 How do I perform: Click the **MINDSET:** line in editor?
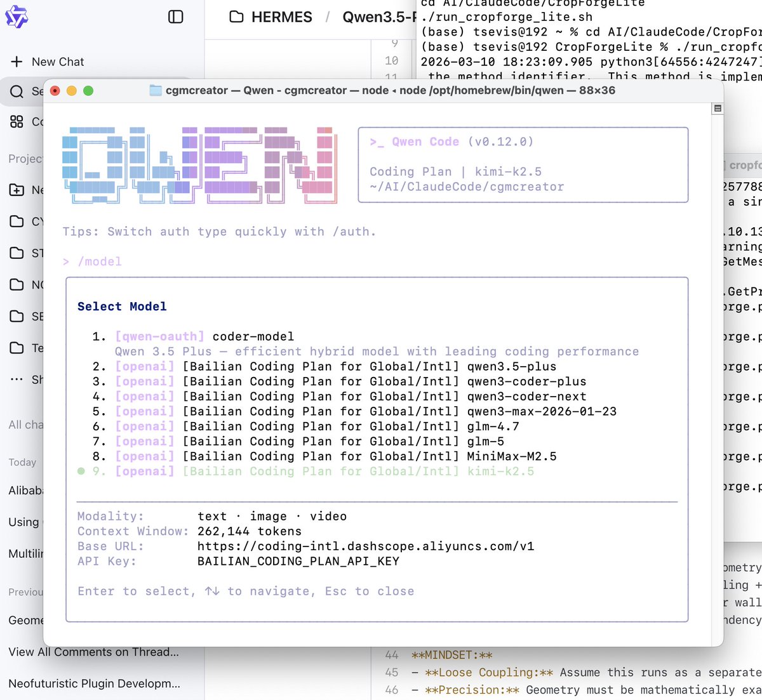click(x=451, y=655)
